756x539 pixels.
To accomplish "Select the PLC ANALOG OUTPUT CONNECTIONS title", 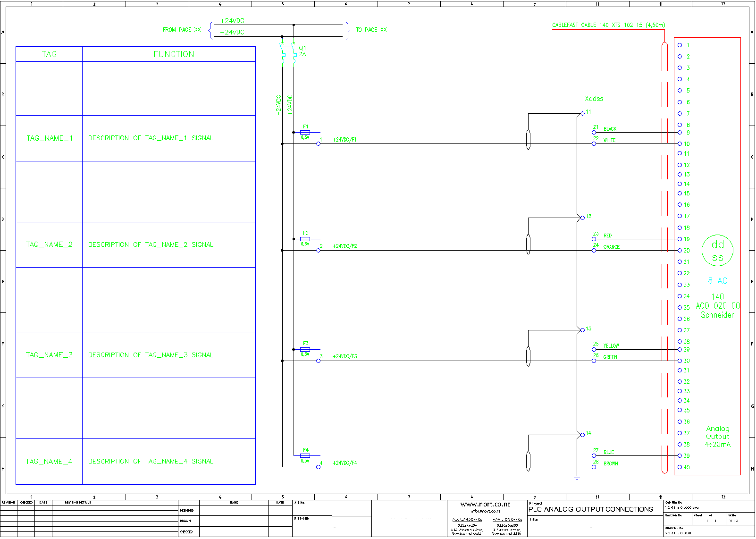I will (590, 510).
